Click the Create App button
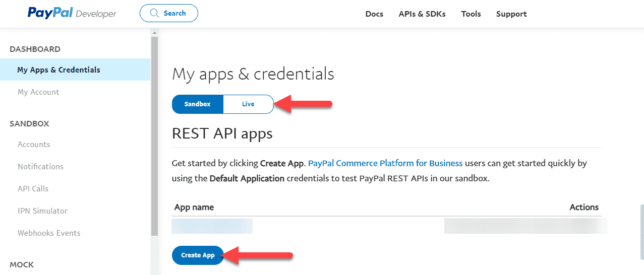 (198, 255)
